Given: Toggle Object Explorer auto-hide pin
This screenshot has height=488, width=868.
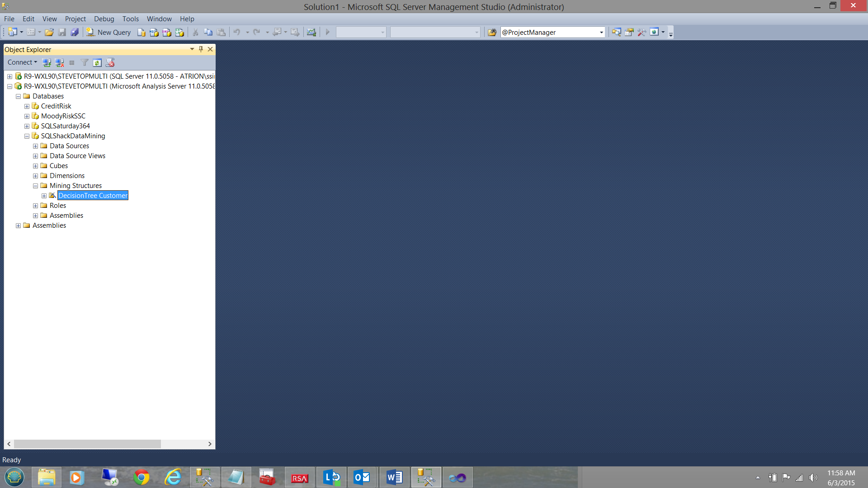Looking at the screenshot, I should [201, 49].
